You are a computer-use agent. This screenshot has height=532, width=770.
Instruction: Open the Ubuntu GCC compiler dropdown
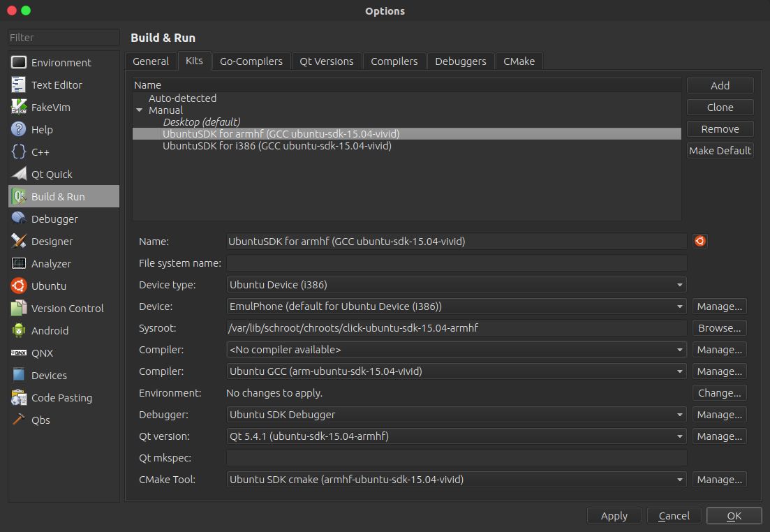(x=456, y=371)
